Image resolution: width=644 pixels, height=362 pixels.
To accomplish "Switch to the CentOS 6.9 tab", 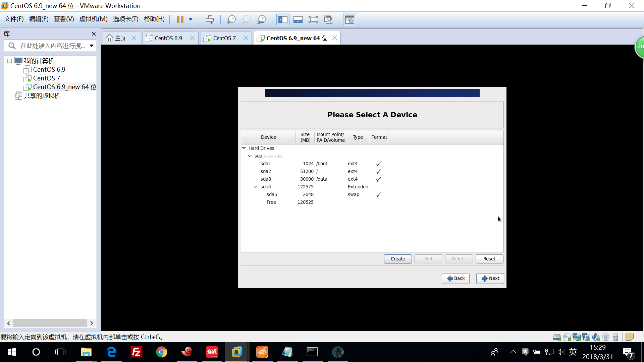I will coord(165,38).
